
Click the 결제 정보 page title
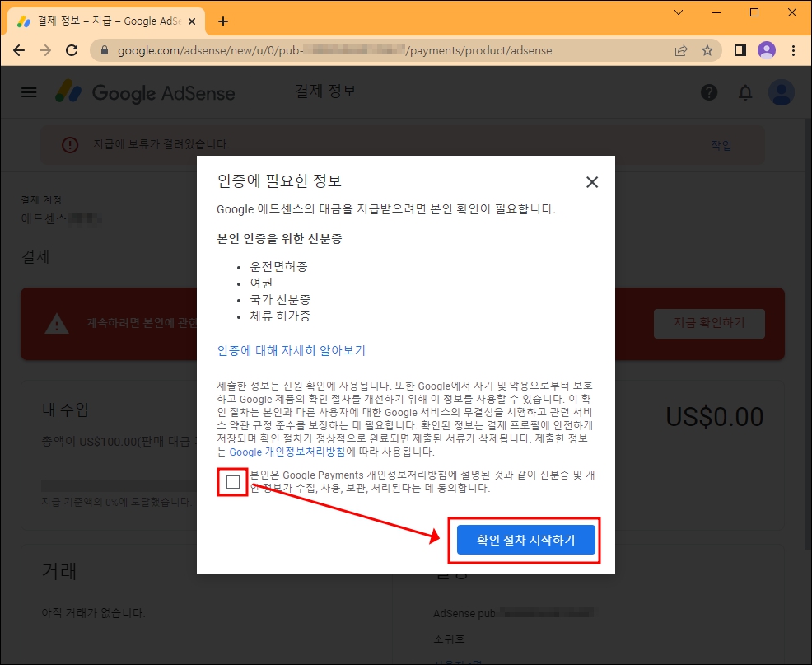pos(326,91)
